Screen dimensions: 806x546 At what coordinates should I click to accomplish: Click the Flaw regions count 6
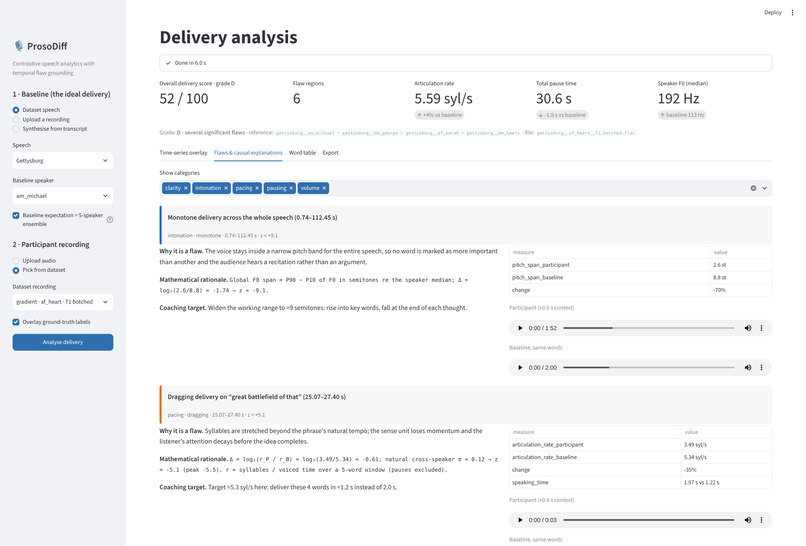(297, 99)
